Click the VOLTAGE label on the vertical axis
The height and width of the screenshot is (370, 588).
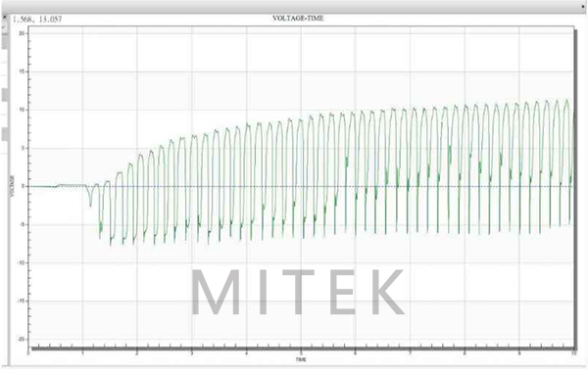[x=12, y=186]
